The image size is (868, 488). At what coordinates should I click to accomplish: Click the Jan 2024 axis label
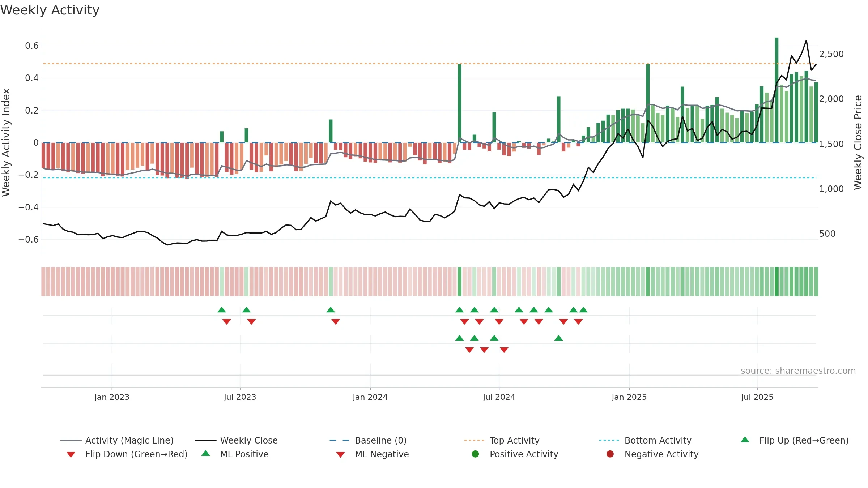click(x=370, y=397)
